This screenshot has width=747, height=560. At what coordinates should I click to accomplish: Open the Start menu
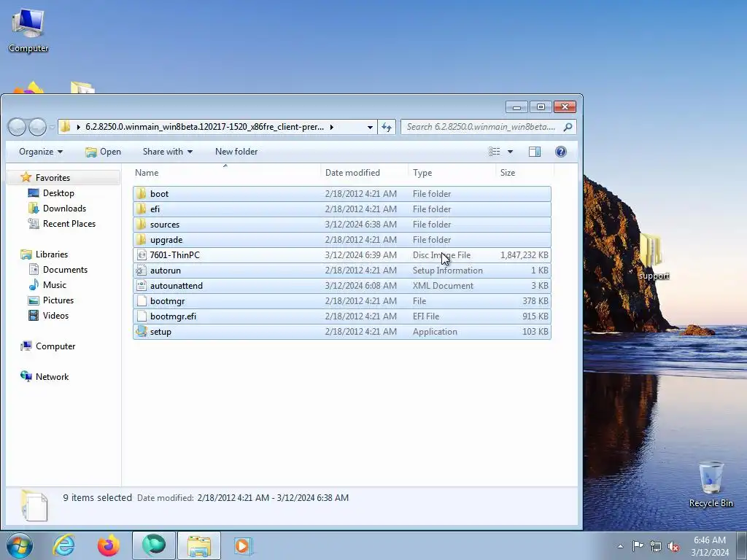point(20,545)
